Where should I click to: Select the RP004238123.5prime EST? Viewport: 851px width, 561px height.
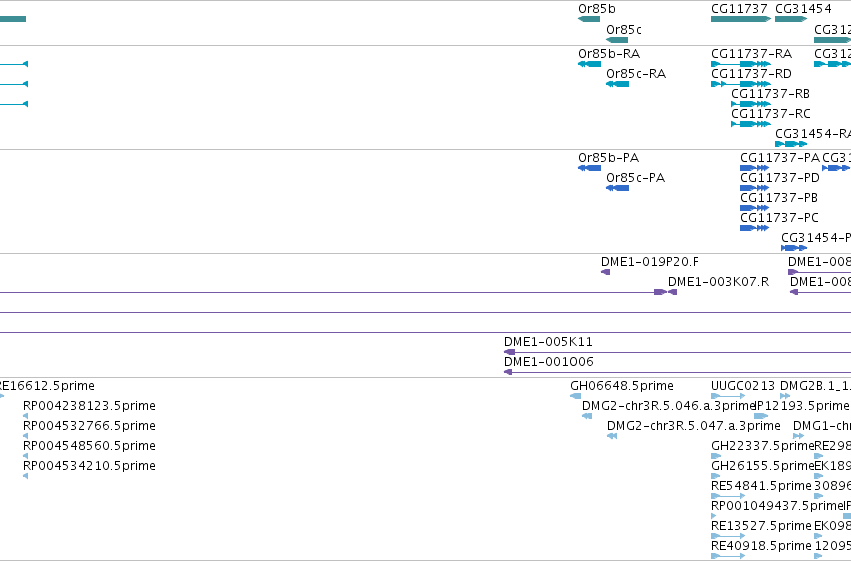(25, 416)
